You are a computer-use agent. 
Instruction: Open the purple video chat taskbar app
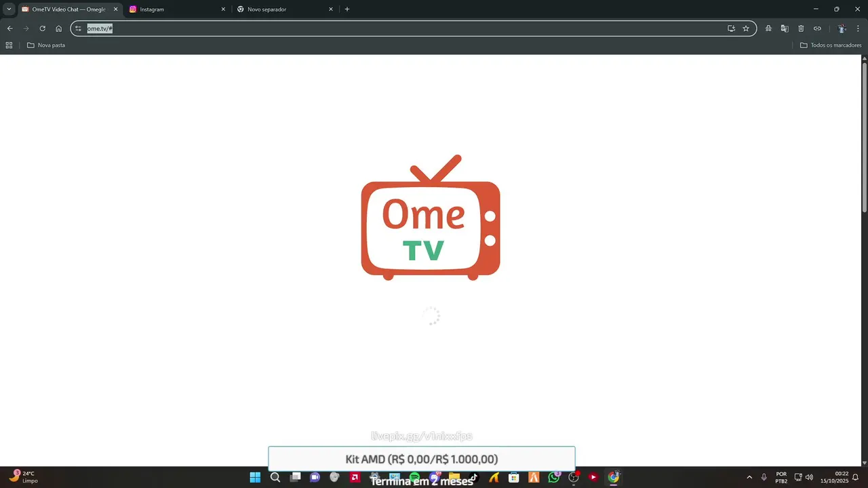(315, 477)
